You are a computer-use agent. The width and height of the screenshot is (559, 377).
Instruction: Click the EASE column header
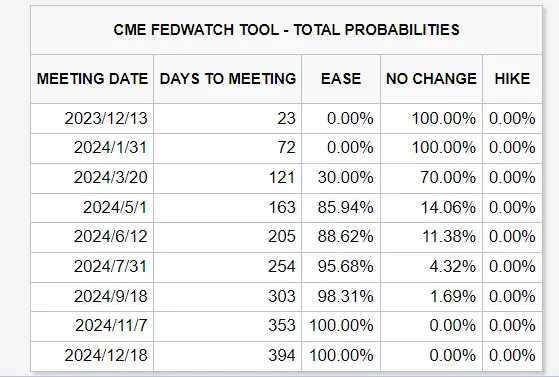pyautogui.click(x=341, y=79)
